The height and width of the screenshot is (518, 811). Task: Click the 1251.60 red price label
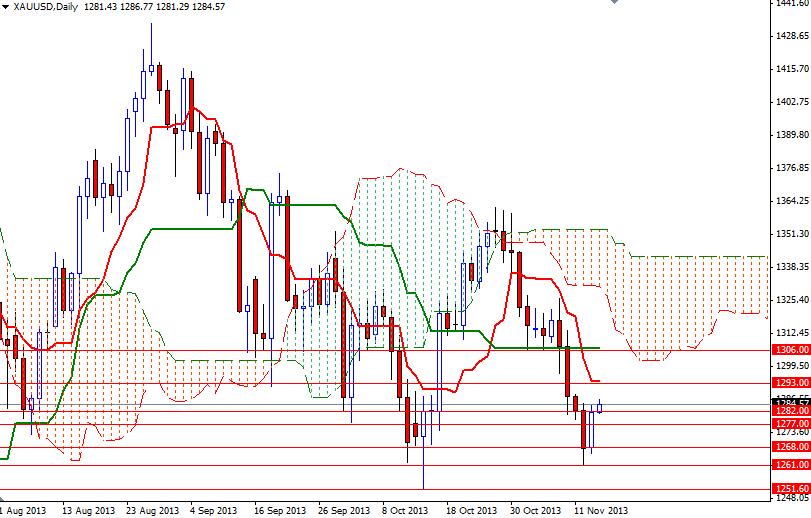click(791, 489)
